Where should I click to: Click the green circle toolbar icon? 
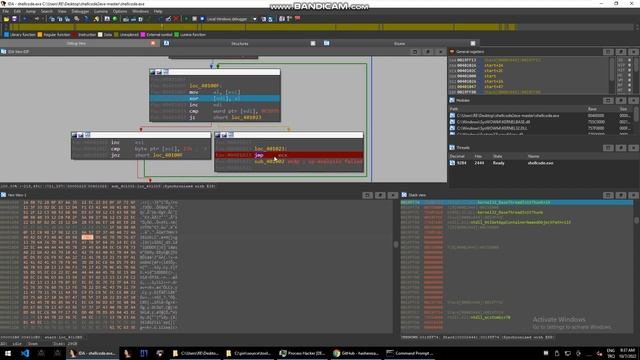[x=115, y=19]
